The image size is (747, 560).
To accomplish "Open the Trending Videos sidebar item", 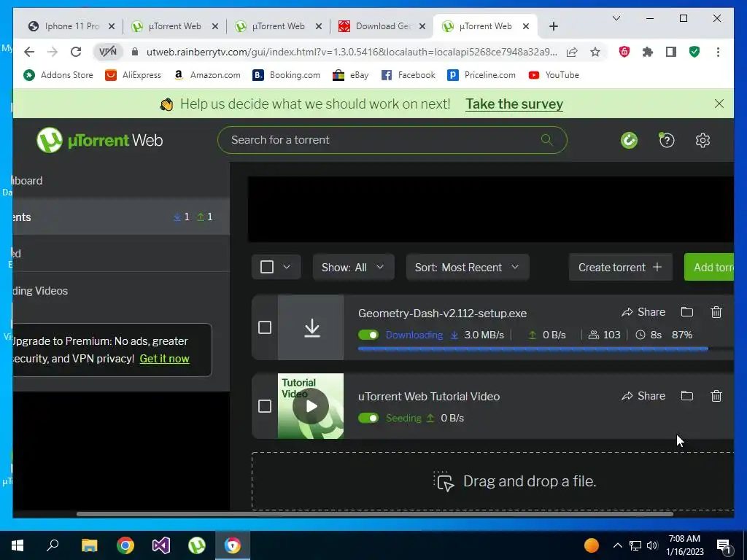I will (122, 290).
